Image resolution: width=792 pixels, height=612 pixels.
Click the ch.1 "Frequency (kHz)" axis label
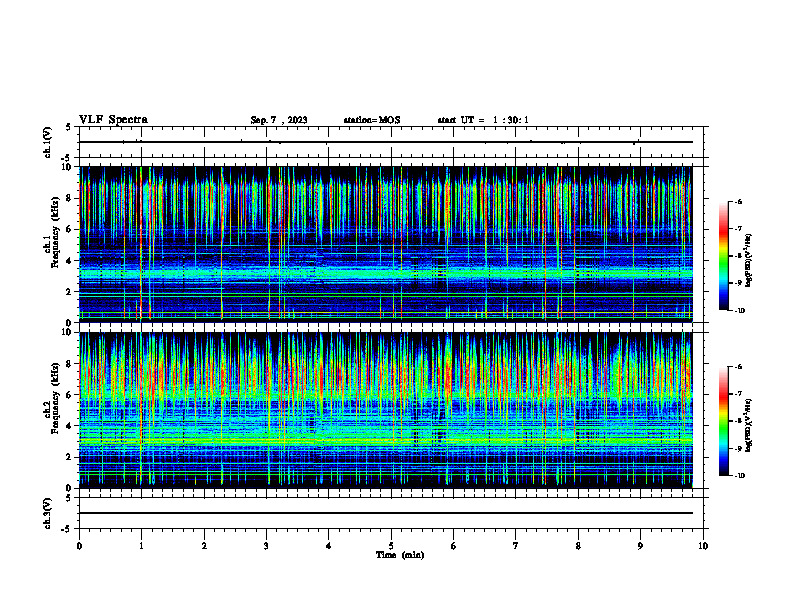click(x=54, y=232)
